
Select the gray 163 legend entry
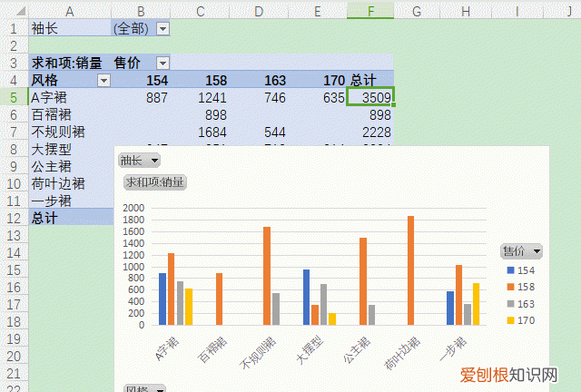[x=520, y=303]
